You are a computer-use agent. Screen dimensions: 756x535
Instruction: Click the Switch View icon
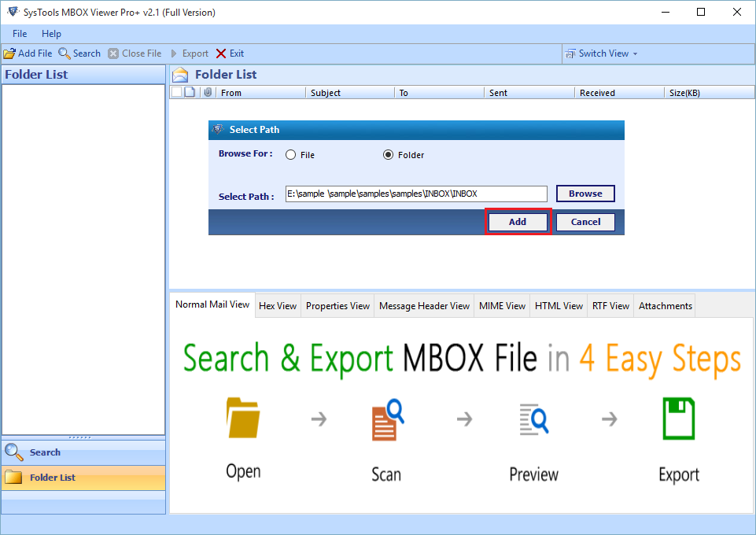570,53
